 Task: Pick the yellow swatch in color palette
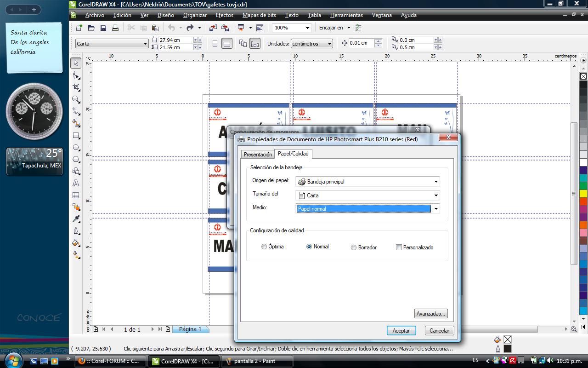click(x=583, y=194)
